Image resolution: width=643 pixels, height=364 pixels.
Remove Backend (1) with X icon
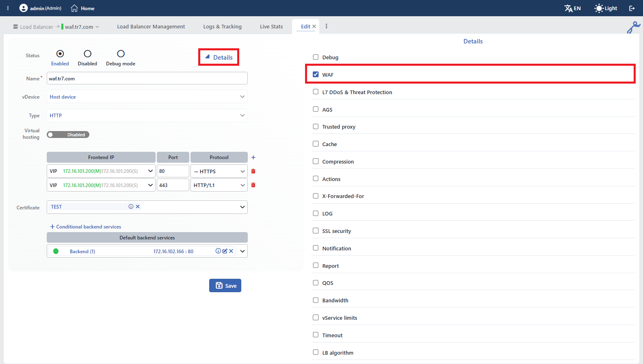coord(231,251)
